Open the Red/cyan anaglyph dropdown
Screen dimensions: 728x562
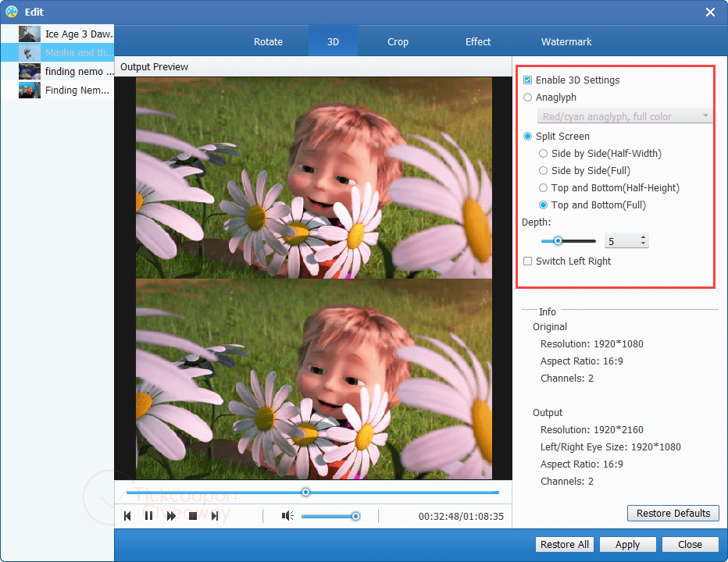[x=624, y=116]
